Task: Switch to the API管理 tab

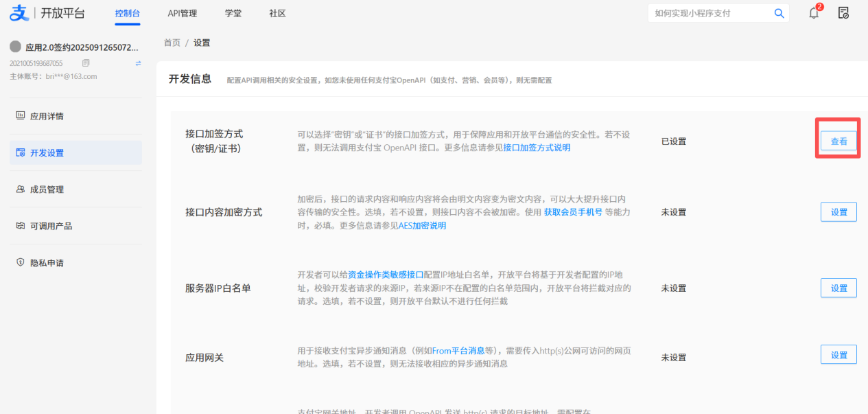Action: click(x=183, y=13)
